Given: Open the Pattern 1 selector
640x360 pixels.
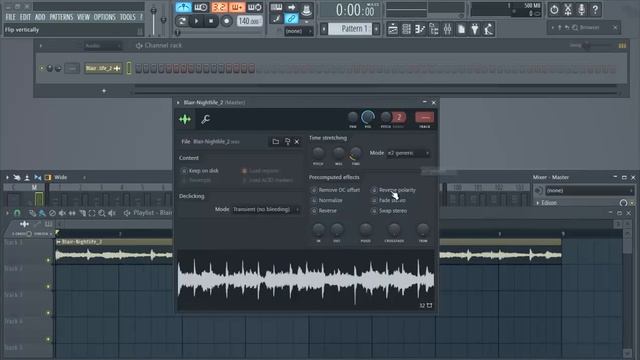Looking at the screenshot, I should (x=351, y=29).
